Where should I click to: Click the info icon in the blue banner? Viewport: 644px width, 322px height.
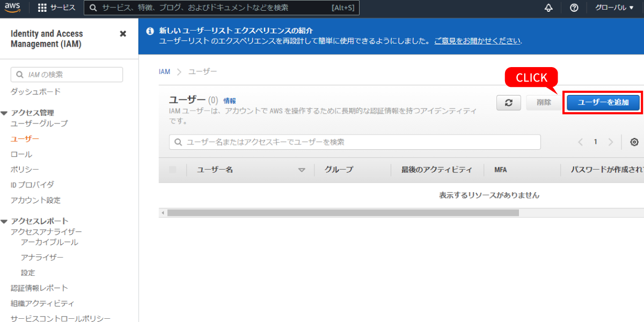[x=150, y=31]
